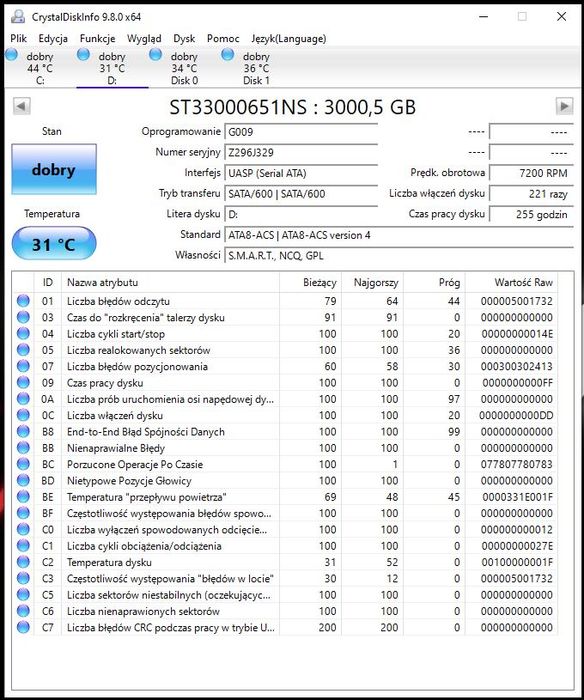The image size is (584, 700).
Task: Click status orb for attribute B8 End-to-End
Action: point(23,432)
